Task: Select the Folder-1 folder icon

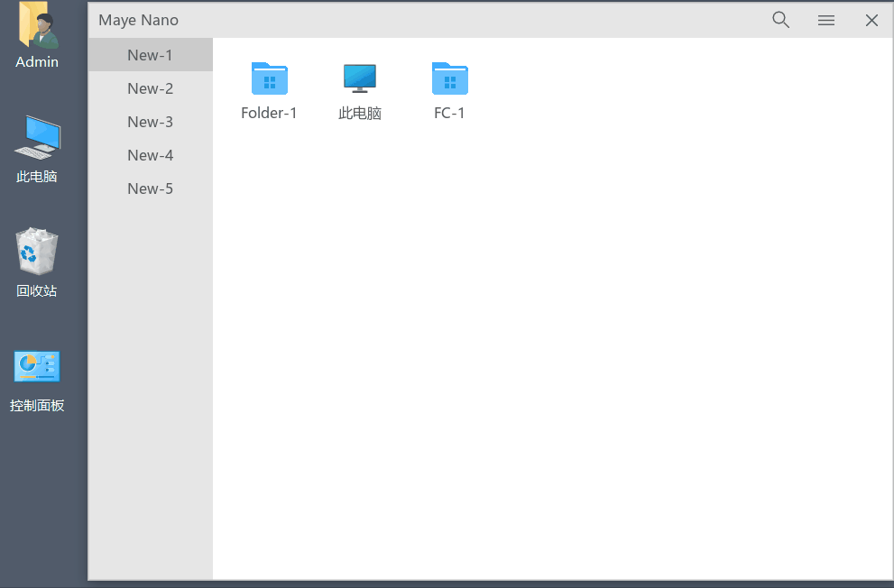Action: pyautogui.click(x=269, y=78)
